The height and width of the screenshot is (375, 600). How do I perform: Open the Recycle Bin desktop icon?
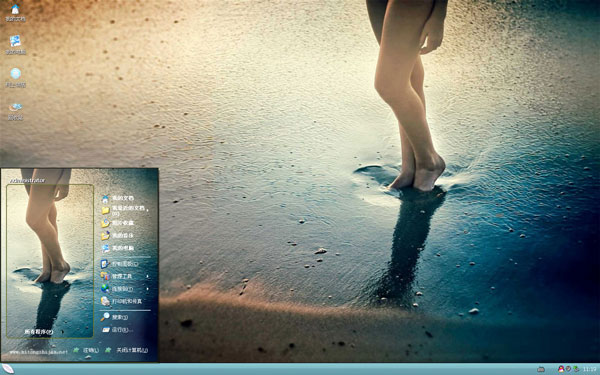[x=16, y=111]
